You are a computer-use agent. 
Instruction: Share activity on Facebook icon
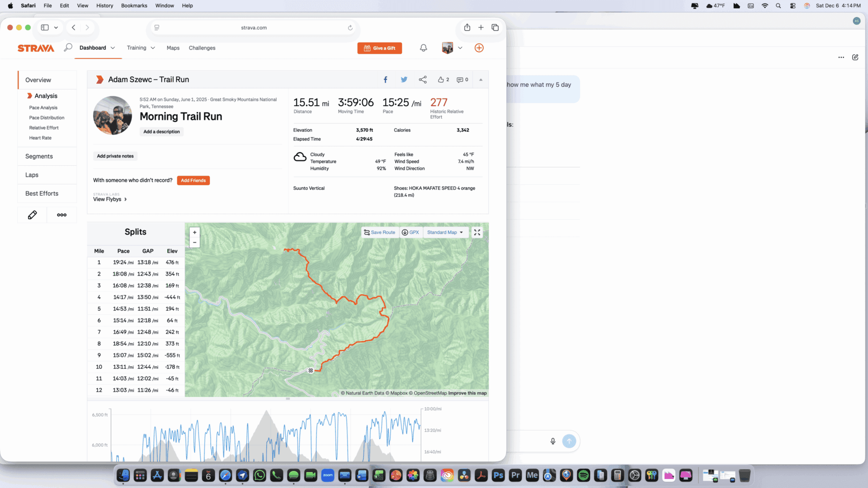385,80
